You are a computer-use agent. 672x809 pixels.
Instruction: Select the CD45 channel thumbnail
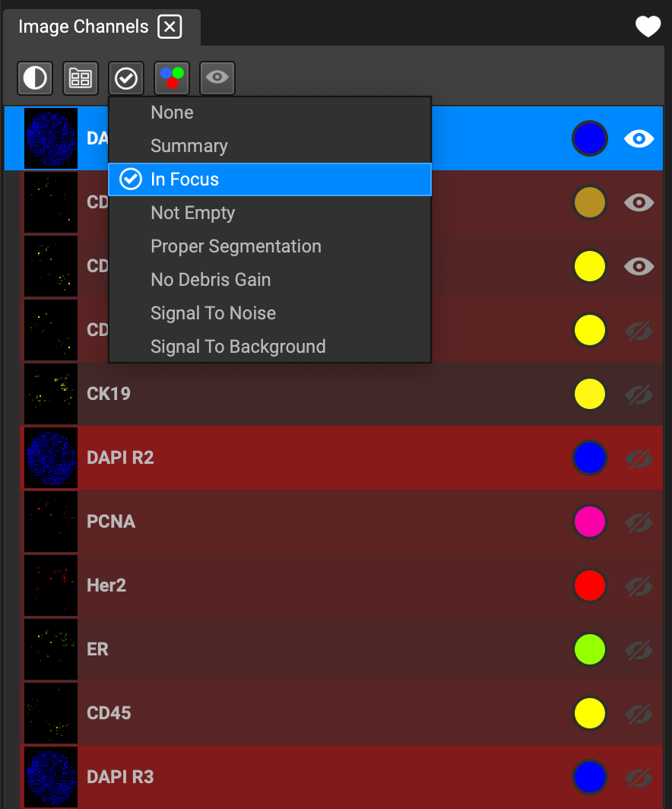tap(50, 713)
